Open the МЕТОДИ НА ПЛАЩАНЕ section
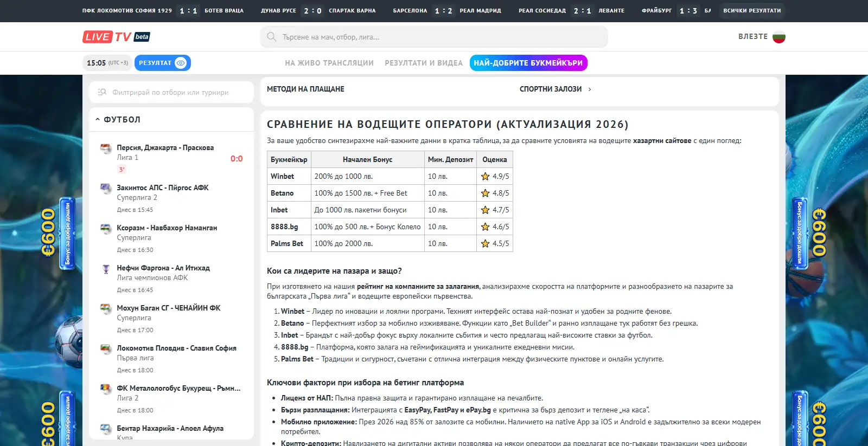Image resolution: width=868 pixels, height=446 pixels. (x=305, y=89)
